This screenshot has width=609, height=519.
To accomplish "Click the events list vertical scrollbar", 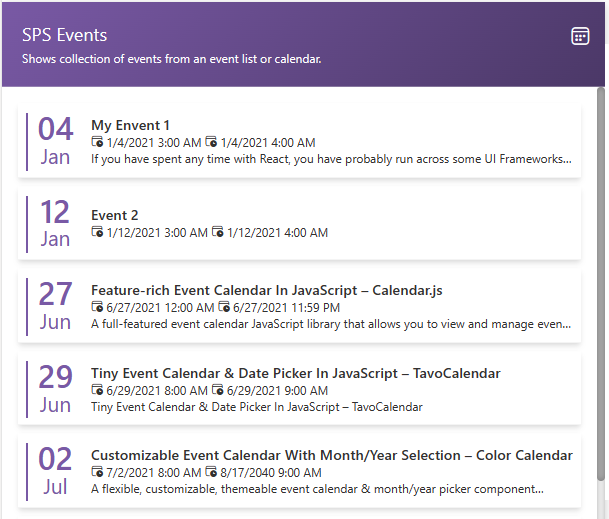I will point(601,284).
